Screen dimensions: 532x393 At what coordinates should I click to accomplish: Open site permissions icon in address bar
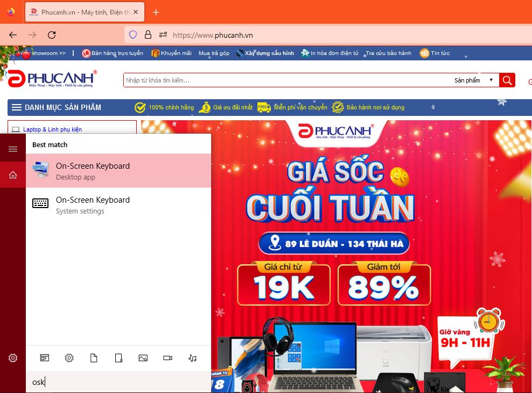point(163,35)
